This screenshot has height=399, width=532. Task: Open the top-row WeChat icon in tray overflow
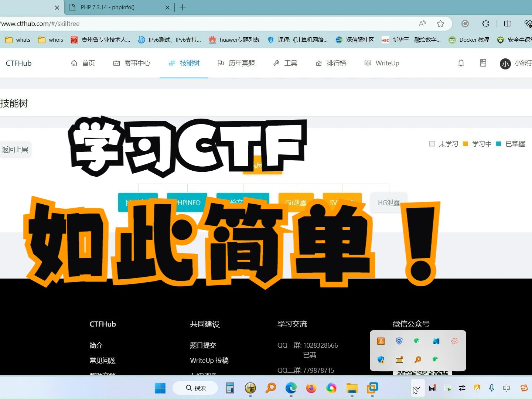417,341
